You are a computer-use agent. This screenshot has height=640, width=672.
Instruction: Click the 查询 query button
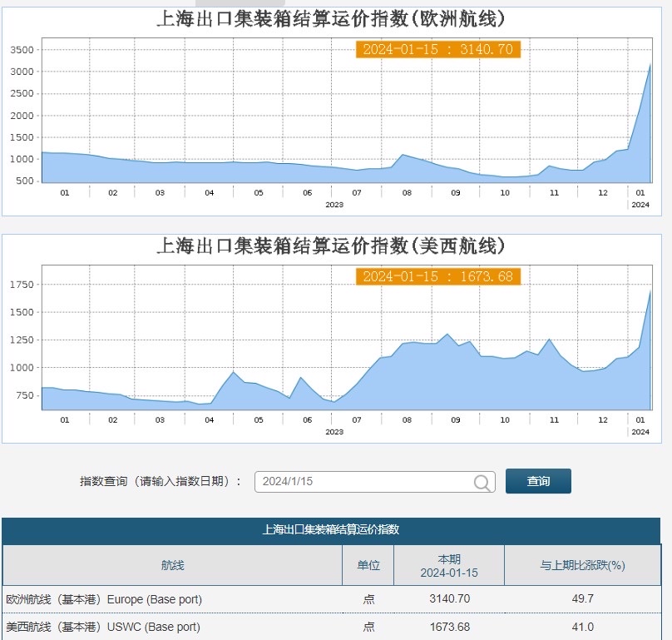[x=538, y=481]
